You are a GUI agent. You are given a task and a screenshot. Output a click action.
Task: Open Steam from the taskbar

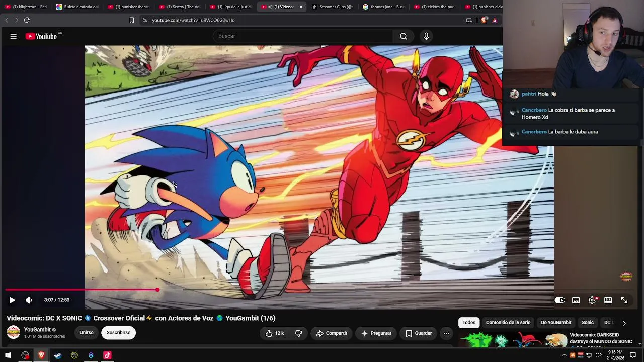[x=58, y=355]
